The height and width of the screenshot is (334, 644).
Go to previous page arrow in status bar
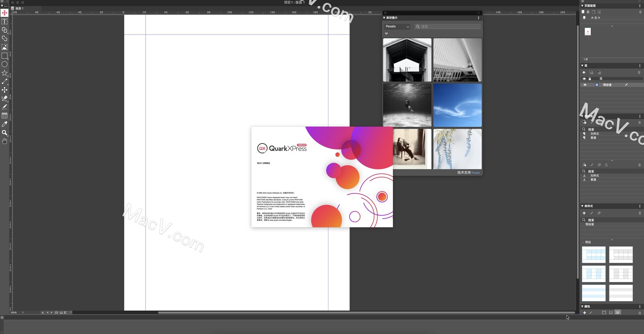pyautogui.click(x=47, y=313)
